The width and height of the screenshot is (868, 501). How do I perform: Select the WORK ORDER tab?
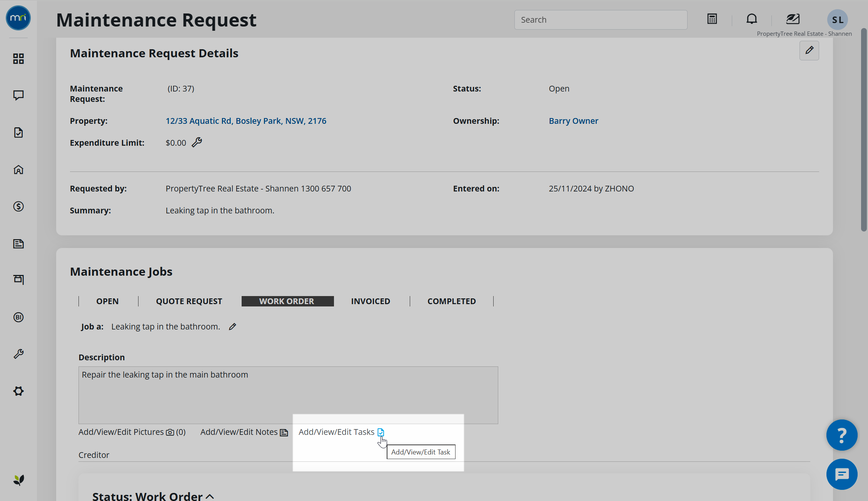pos(287,301)
